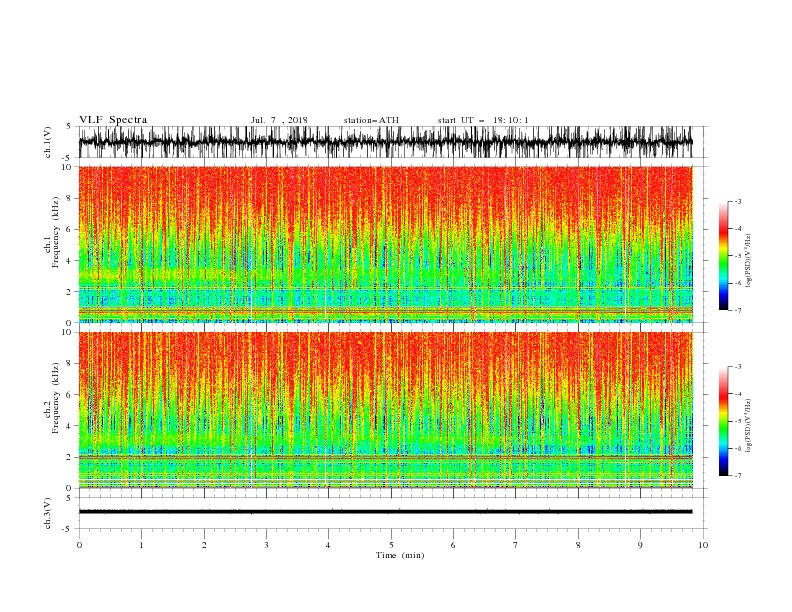Click the ch.2 spectrogram panel
792x612 pixels.
[x=385, y=410]
